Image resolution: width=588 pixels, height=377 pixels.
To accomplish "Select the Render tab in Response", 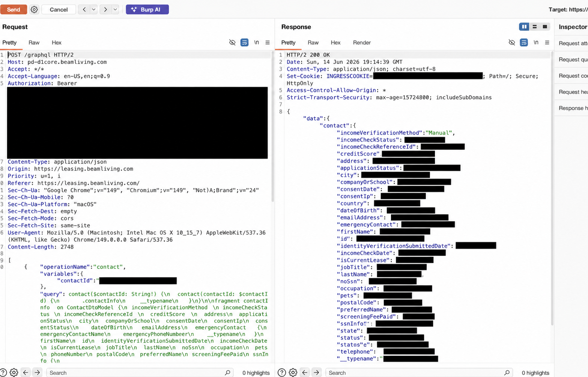I will pos(362,42).
